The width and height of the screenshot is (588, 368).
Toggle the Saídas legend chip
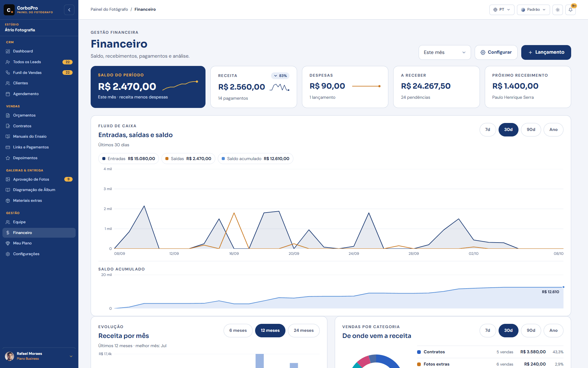point(188,159)
